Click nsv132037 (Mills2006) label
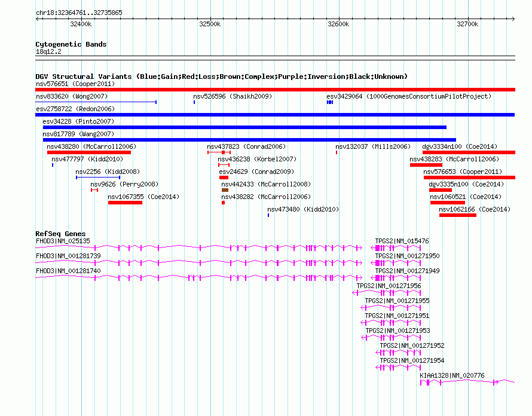 (373, 146)
